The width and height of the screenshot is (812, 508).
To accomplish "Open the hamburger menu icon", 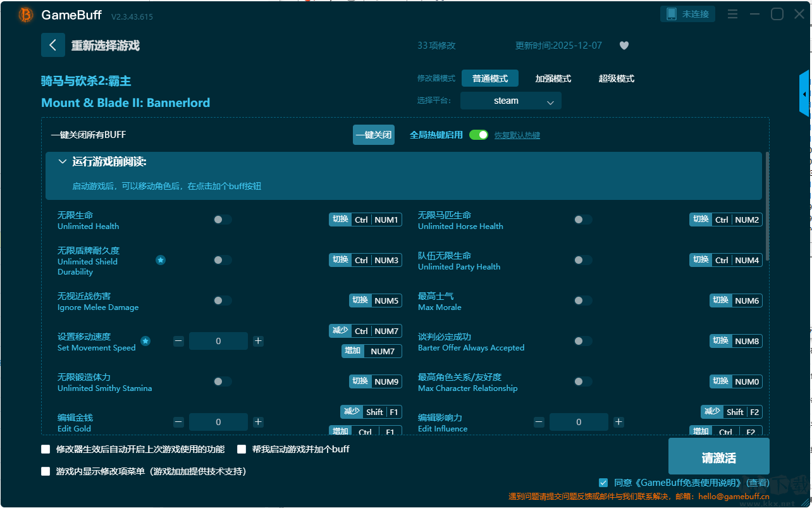I will tap(732, 14).
